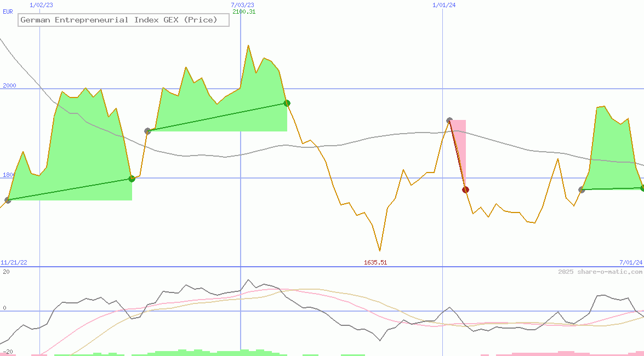The width and height of the screenshot is (644, 356).
Task: Click the red sell marker dot
Action: point(465,190)
